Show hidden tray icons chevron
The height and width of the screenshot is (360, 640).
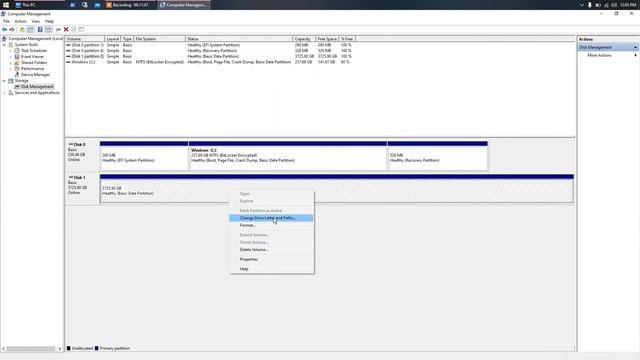[582, 5]
